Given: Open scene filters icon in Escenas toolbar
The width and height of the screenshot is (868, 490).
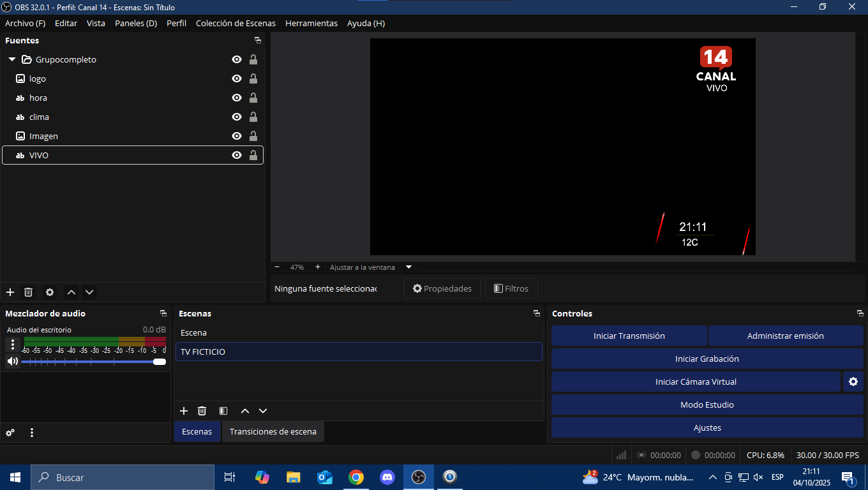Looking at the screenshot, I should (223, 411).
